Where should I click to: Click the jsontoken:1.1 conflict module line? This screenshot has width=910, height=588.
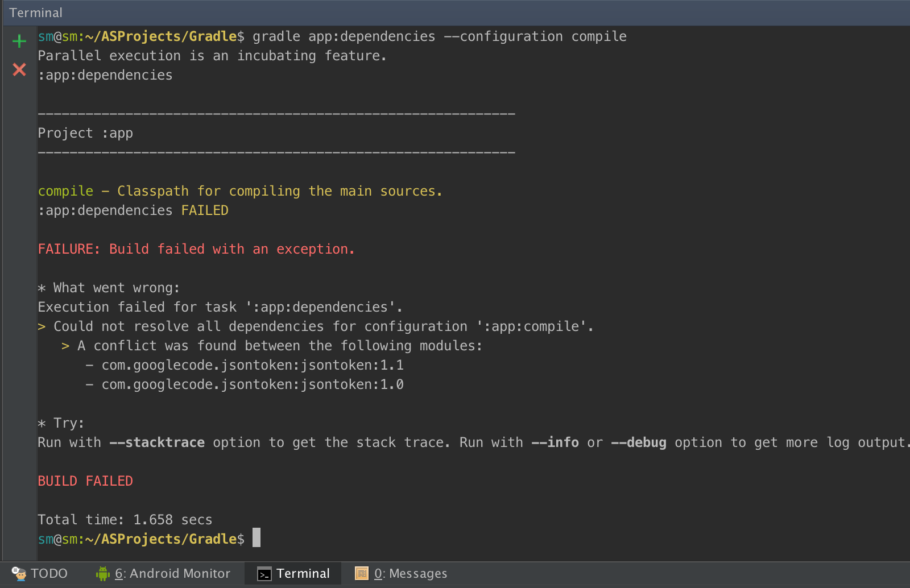(x=253, y=365)
